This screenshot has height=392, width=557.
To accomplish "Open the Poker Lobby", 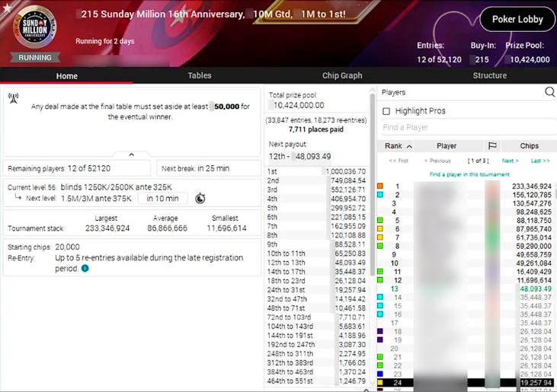I will [517, 20].
